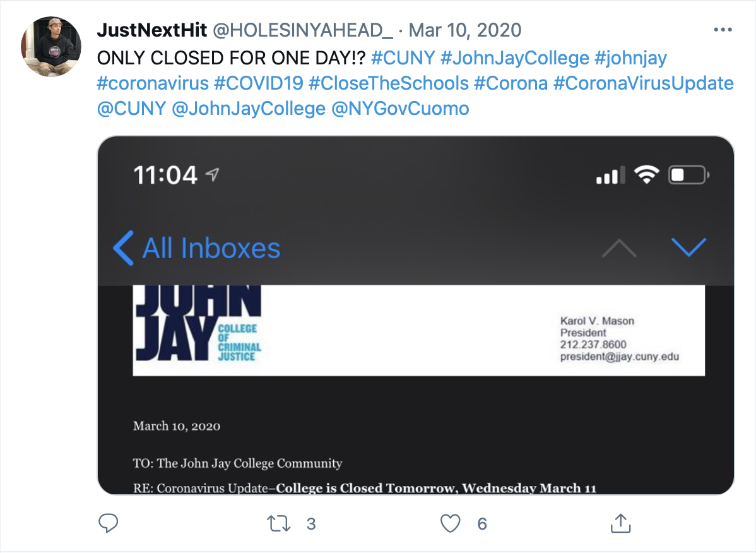Open the share tweet icon
This screenshot has height=553, width=756.
click(620, 523)
